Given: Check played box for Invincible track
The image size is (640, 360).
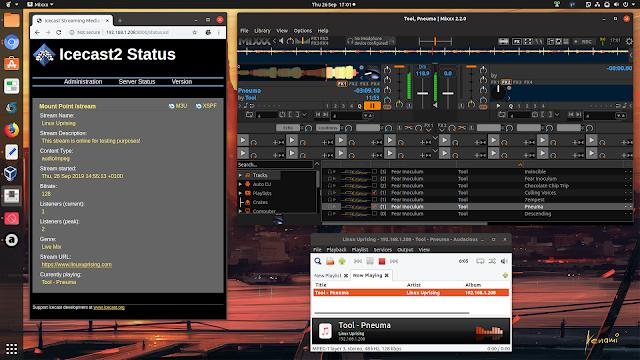Looking at the screenshot, I should pos(374,172).
